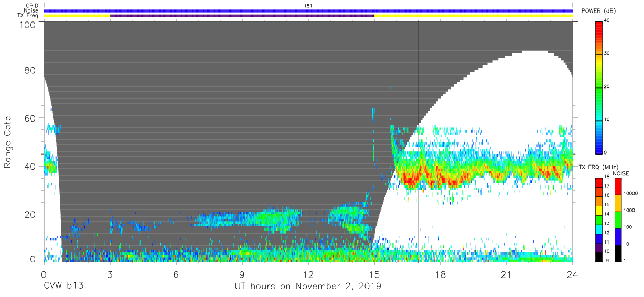This screenshot has height=297, width=644.
Task: Click the green segment of the NOISE colorbar
Action: (x=618, y=219)
